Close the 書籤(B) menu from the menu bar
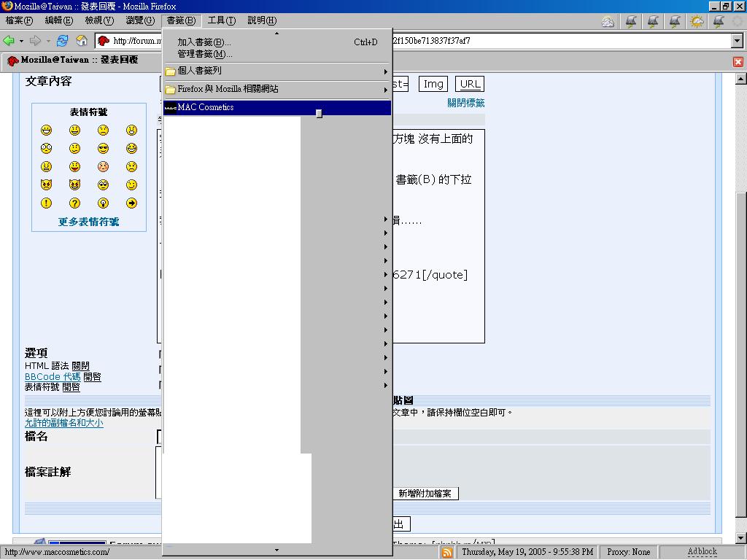This screenshot has height=560, width=747. (x=181, y=20)
